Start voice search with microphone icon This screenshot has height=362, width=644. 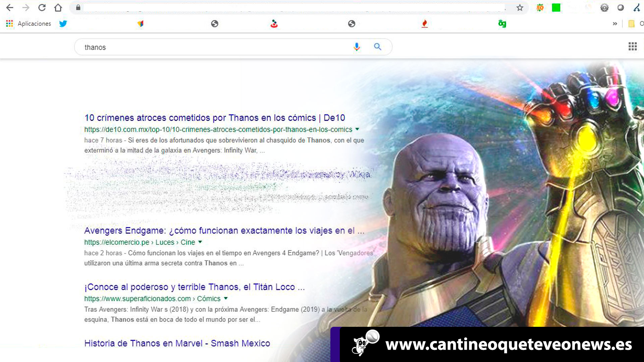point(357,47)
